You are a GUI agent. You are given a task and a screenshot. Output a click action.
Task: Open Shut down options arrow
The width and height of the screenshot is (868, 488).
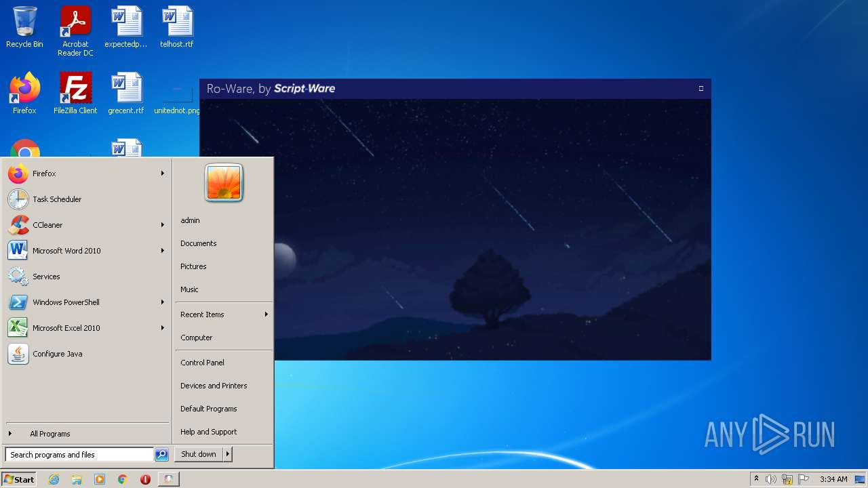coord(228,454)
